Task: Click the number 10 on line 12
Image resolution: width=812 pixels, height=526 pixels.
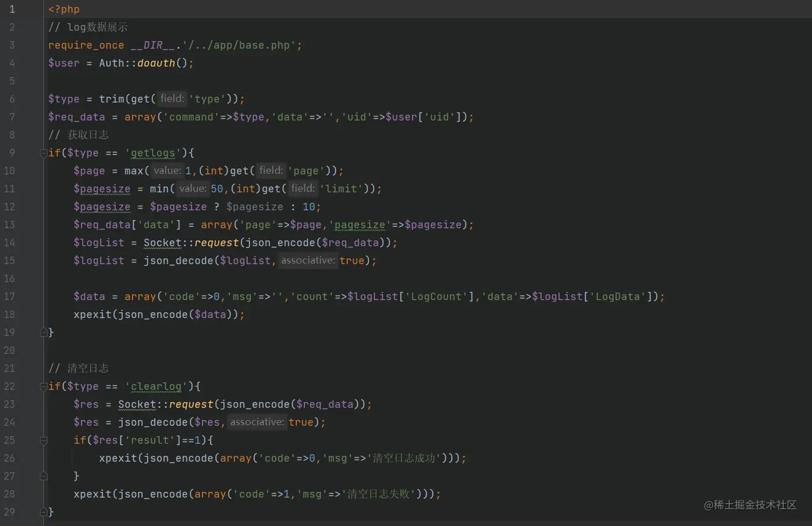Action: pyautogui.click(x=309, y=207)
